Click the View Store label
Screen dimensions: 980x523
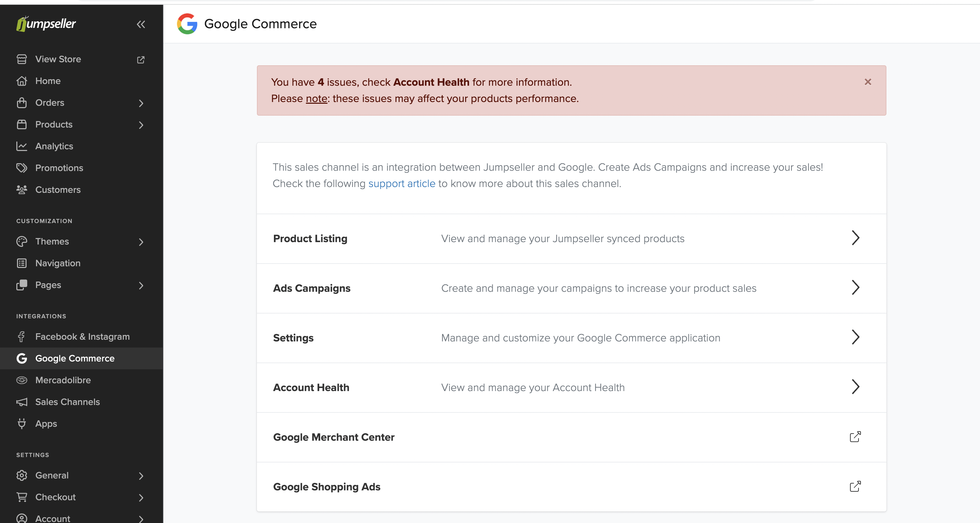coord(58,59)
